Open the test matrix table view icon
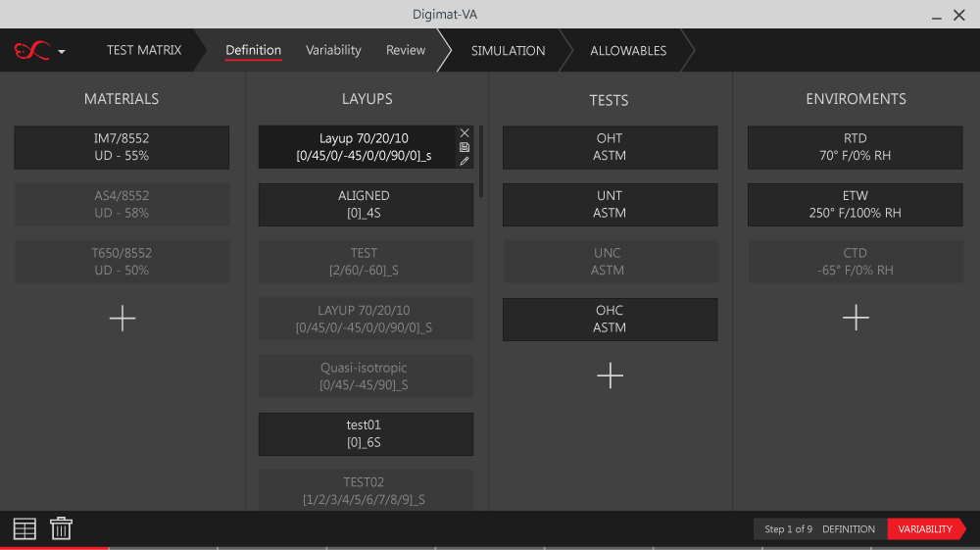Image resolution: width=980 pixels, height=550 pixels. click(x=24, y=528)
